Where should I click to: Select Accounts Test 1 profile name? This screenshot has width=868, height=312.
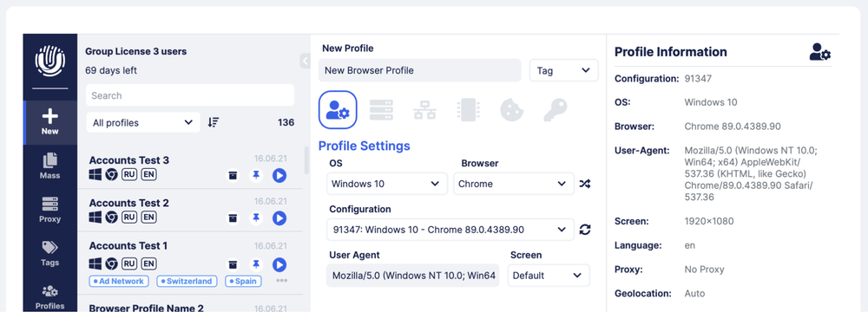[x=128, y=245]
